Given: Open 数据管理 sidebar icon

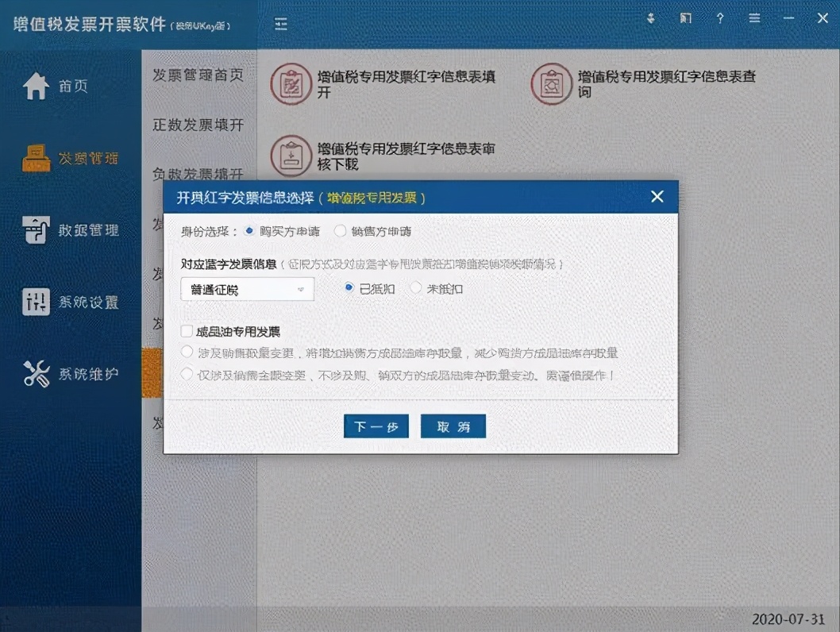Looking at the screenshot, I should pos(36,229).
